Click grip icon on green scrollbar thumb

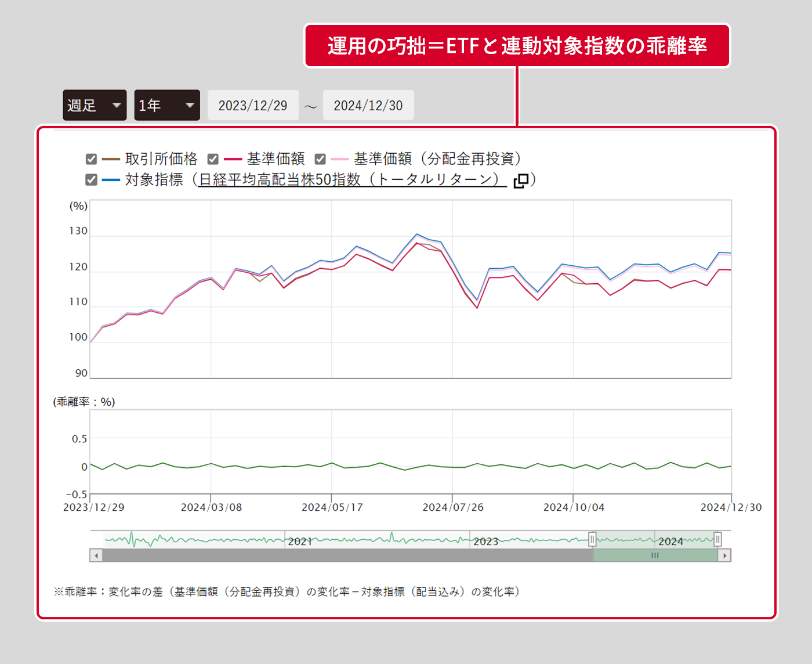pos(655,555)
